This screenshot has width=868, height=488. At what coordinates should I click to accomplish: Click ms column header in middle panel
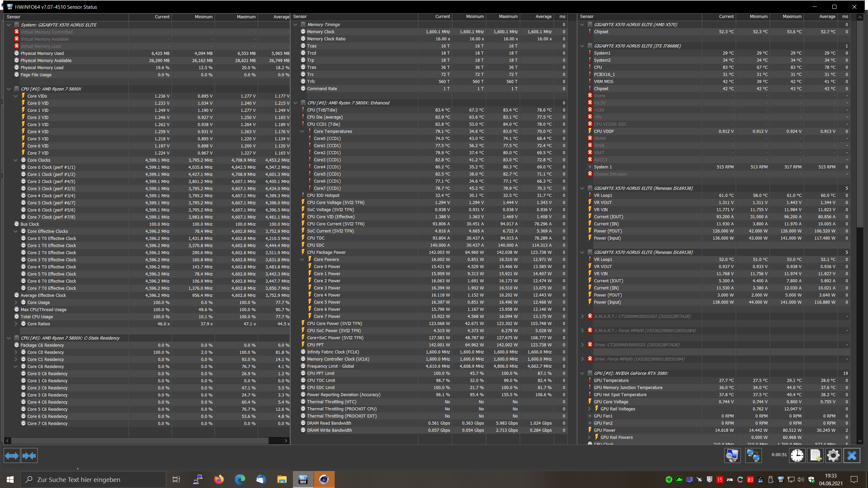pos(560,16)
